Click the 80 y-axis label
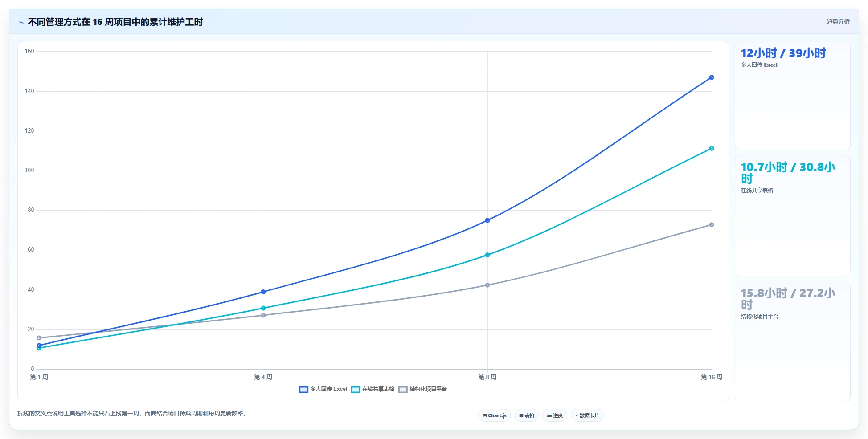The width and height of the screenshot is (868, 439). pyautogui.click(x=31, y=210)
